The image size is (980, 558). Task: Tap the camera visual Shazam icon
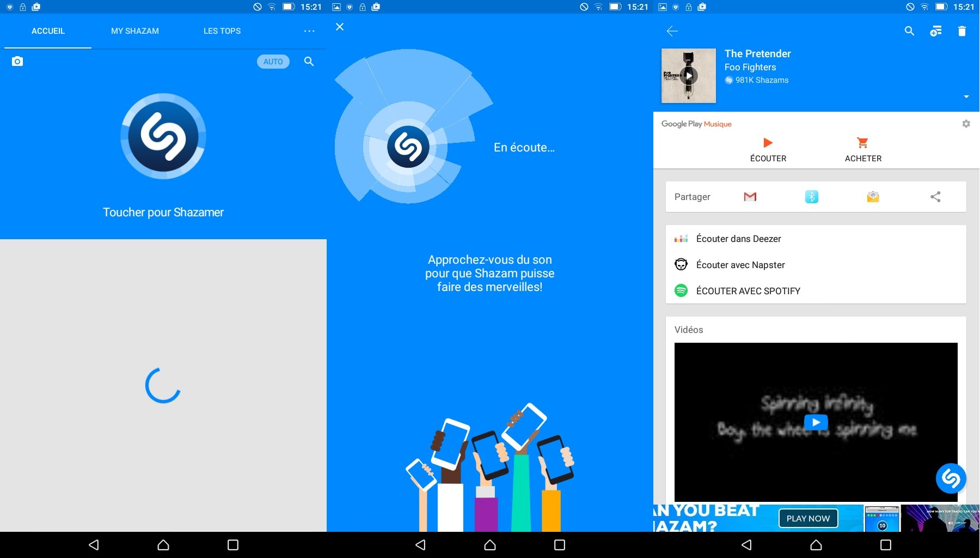pyautogui.click(x=17, y=62)
